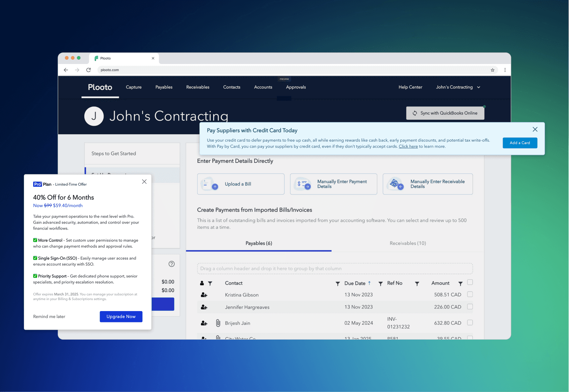Open the Ref No column filter

417,284
